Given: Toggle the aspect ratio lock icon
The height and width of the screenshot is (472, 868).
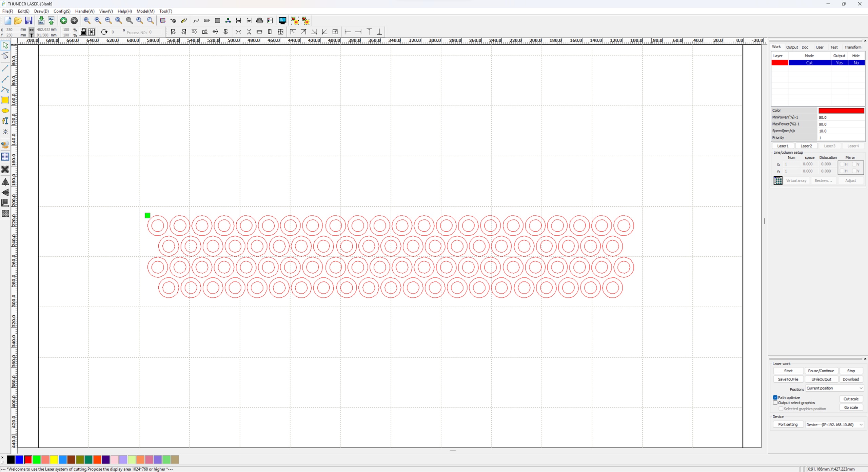Looking at the screenshot, I should point(83,32).
